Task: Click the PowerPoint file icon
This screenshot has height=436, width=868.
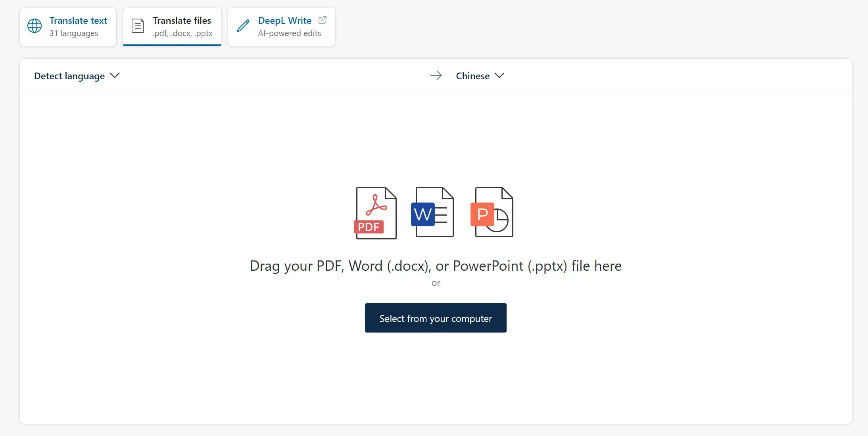Action: pyautogui.click(x=492, y=213)
